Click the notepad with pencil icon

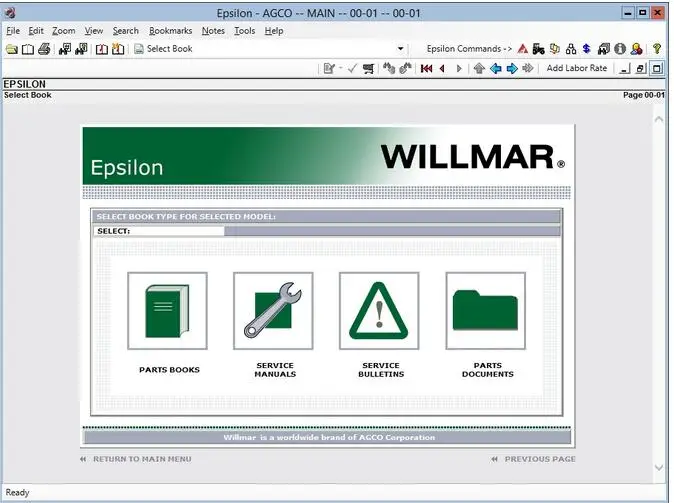329,68
